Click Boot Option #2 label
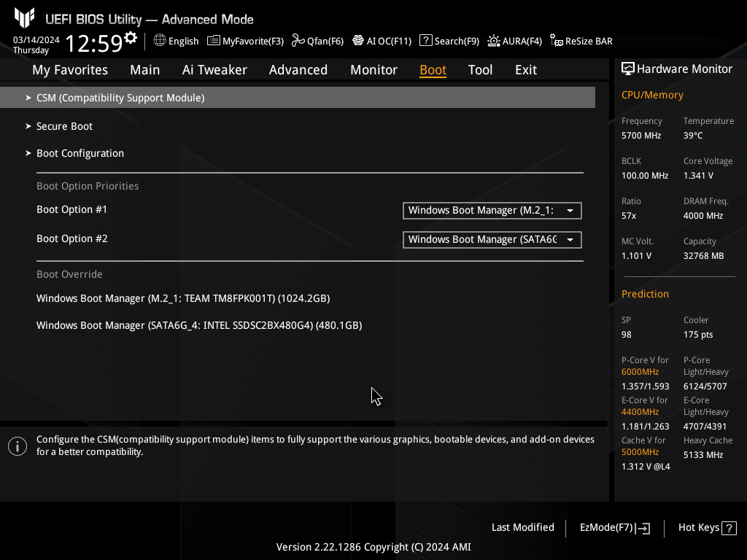The height and width of the screenshot is (560, 747). (72, 238)
